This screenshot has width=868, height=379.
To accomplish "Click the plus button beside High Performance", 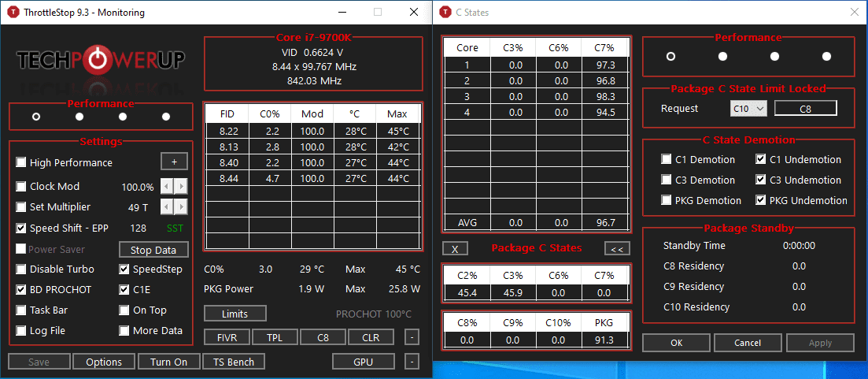I will (175, 162).
